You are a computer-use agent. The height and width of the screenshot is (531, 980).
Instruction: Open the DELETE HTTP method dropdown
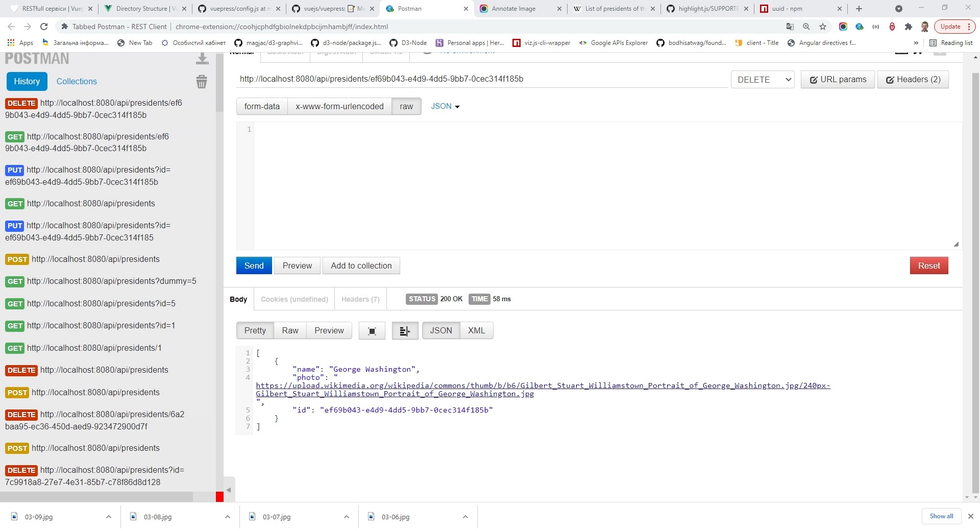763,80
